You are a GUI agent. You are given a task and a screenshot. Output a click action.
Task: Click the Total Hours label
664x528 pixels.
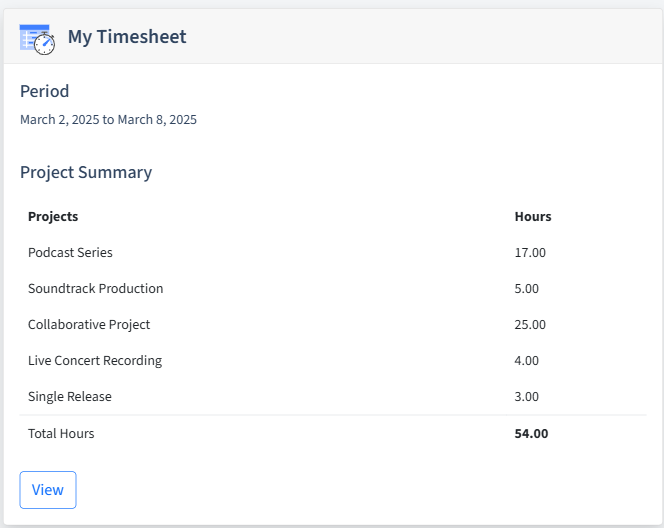click(x=61, y=434)
